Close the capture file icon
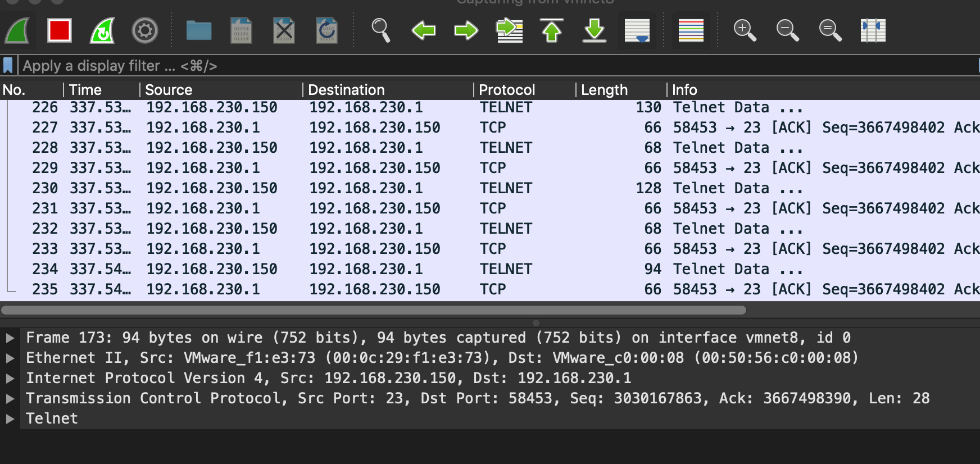The height and width of the screenshot is (464, 980). [x=284, y=30]
